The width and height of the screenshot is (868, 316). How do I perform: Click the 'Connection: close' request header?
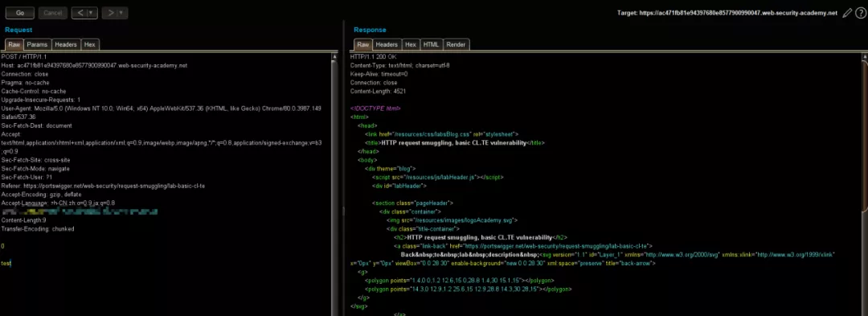[x=25, y=74]
